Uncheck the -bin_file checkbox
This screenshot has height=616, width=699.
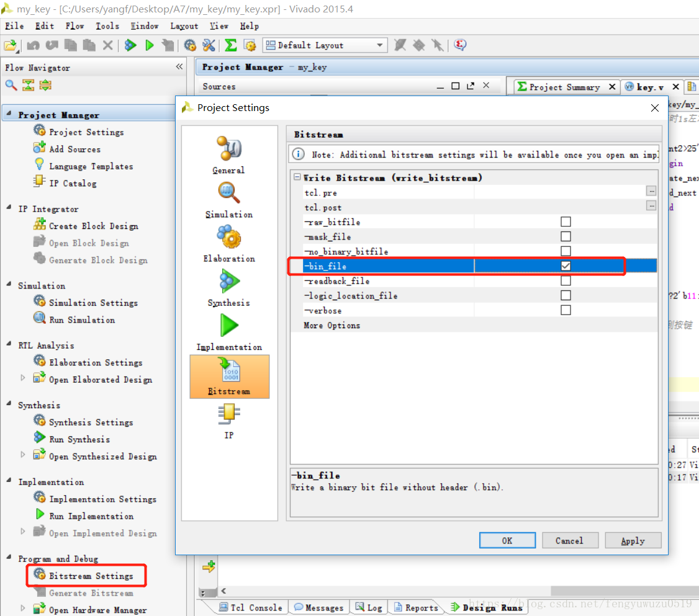[566, 266]
